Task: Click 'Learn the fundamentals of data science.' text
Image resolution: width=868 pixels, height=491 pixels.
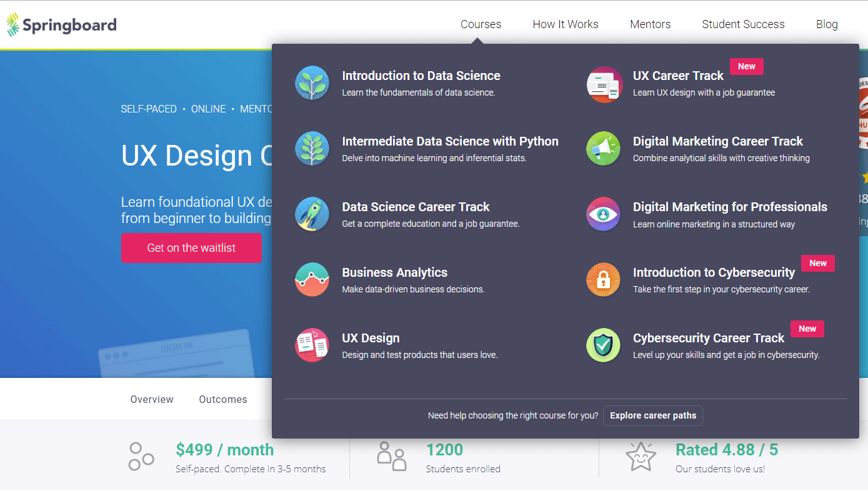Action: click(419, 92)
